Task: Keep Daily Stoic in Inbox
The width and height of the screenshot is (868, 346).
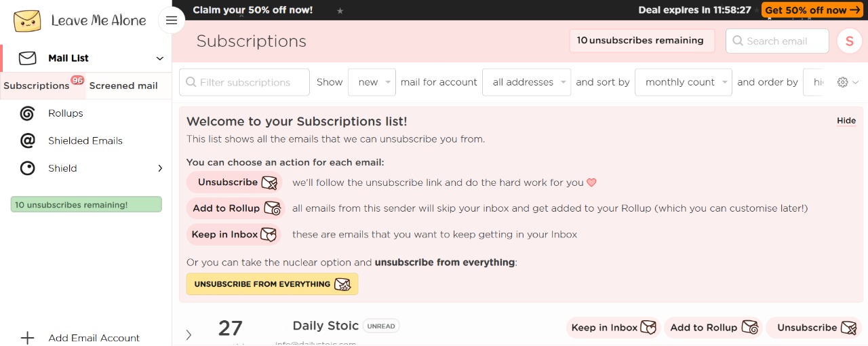Action: tap(614, 328)
